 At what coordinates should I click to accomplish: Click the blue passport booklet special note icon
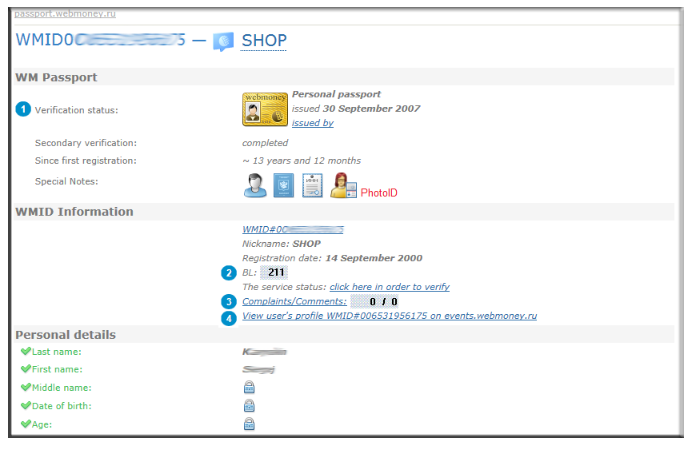point(284,185)
